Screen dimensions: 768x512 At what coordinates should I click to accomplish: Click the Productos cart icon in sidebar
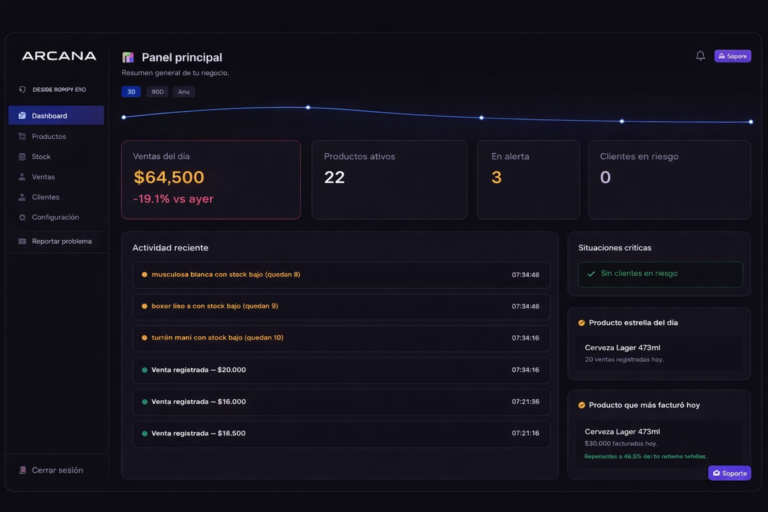22,136
